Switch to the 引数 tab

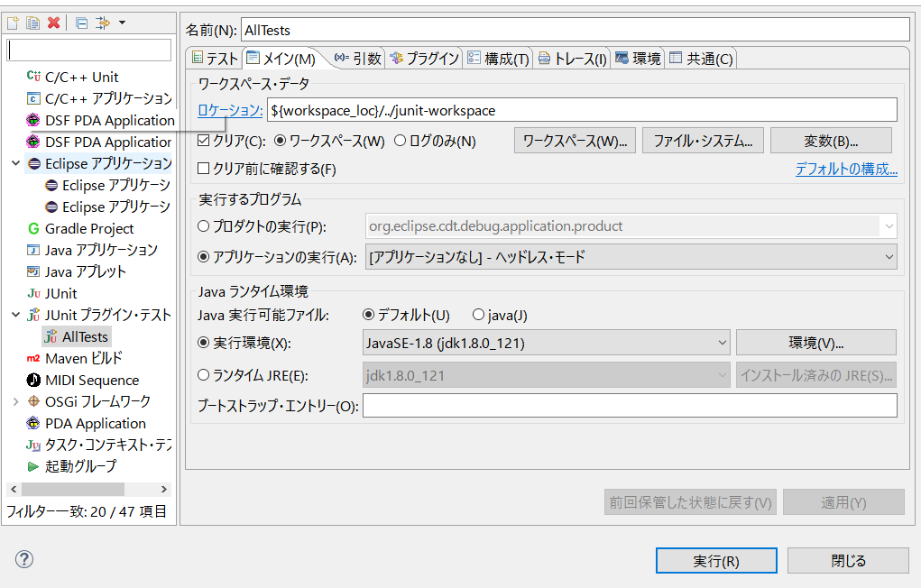[358, 59]
